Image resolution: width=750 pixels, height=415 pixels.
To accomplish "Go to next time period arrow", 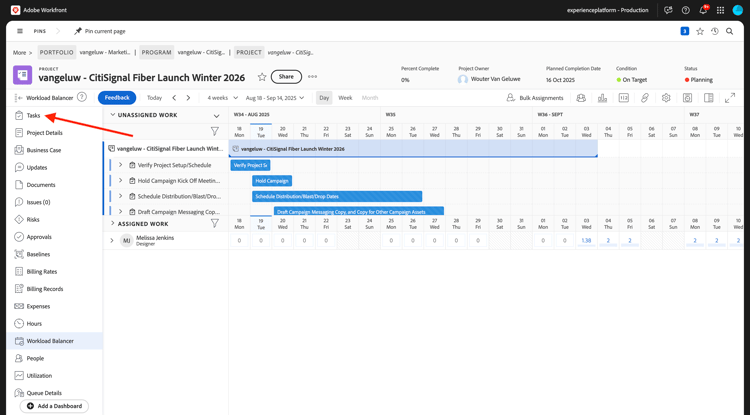I will tap(188, 98).
